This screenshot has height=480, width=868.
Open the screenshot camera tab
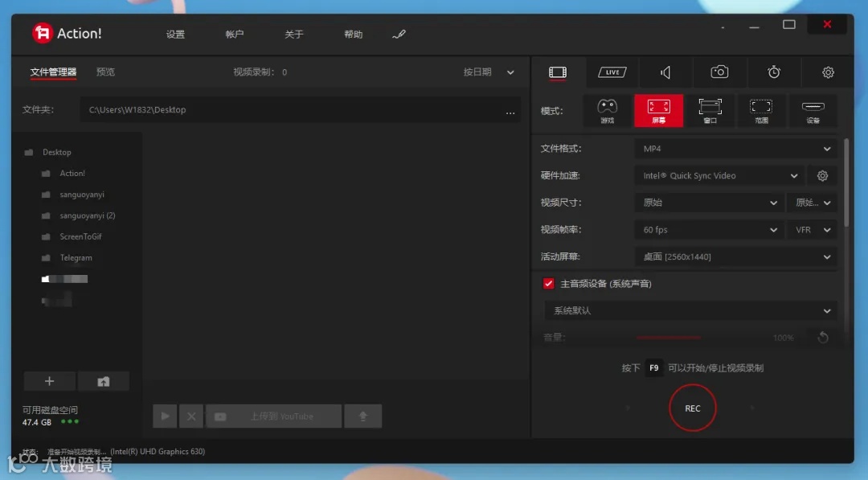point(719,72)
